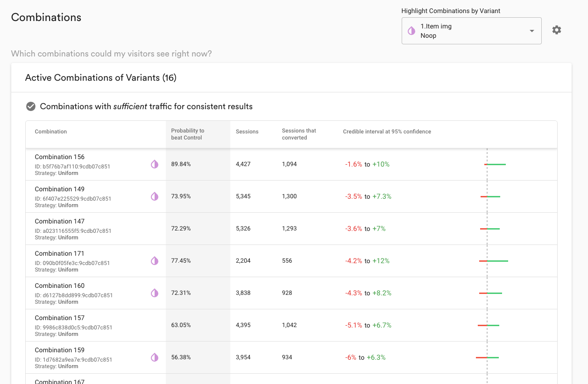Click credible interval -6% to +6.3%
Viewport: 588px width, 384px height.
tap(365, 357)
